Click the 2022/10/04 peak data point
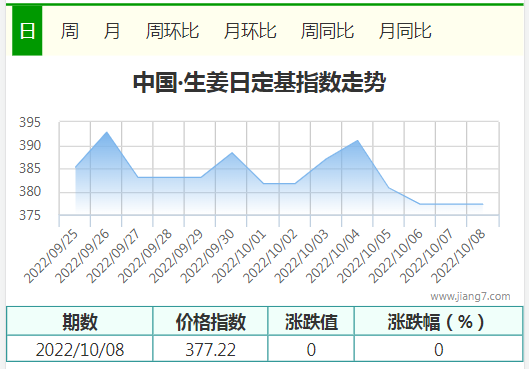 [357, 140]
